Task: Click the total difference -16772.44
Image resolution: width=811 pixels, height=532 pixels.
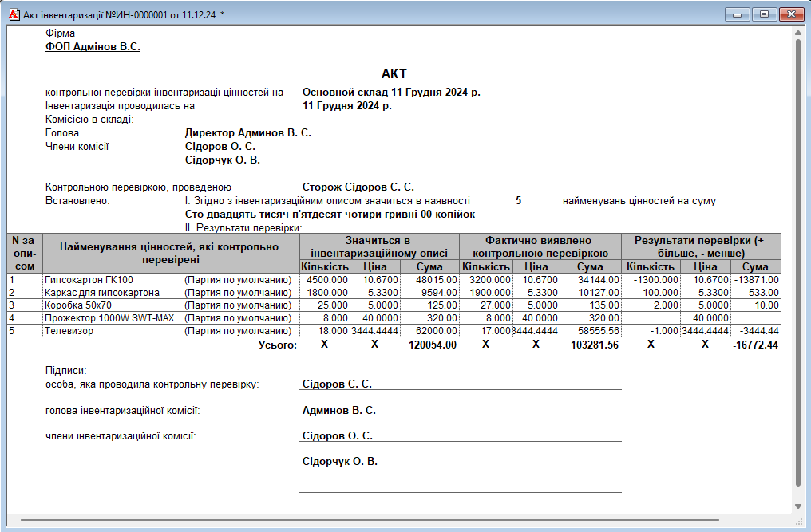Action: coord(756,345)
